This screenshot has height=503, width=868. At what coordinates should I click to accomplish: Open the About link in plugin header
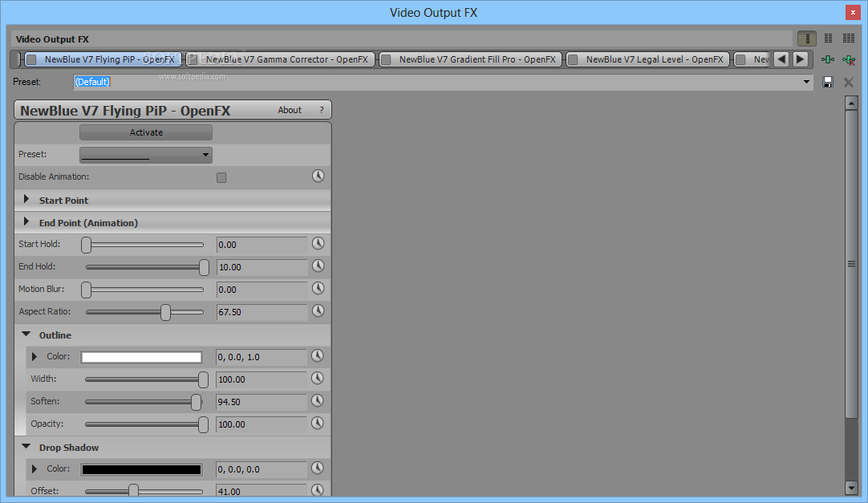(x=290, y=110)
